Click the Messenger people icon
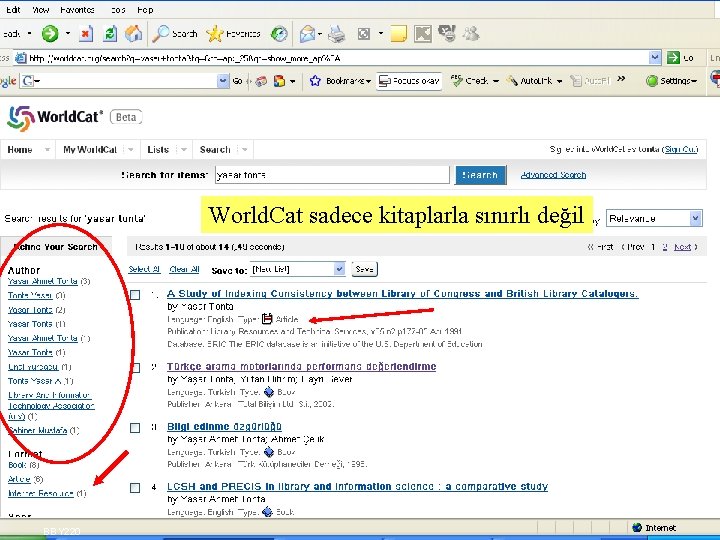 click(471, 34)
